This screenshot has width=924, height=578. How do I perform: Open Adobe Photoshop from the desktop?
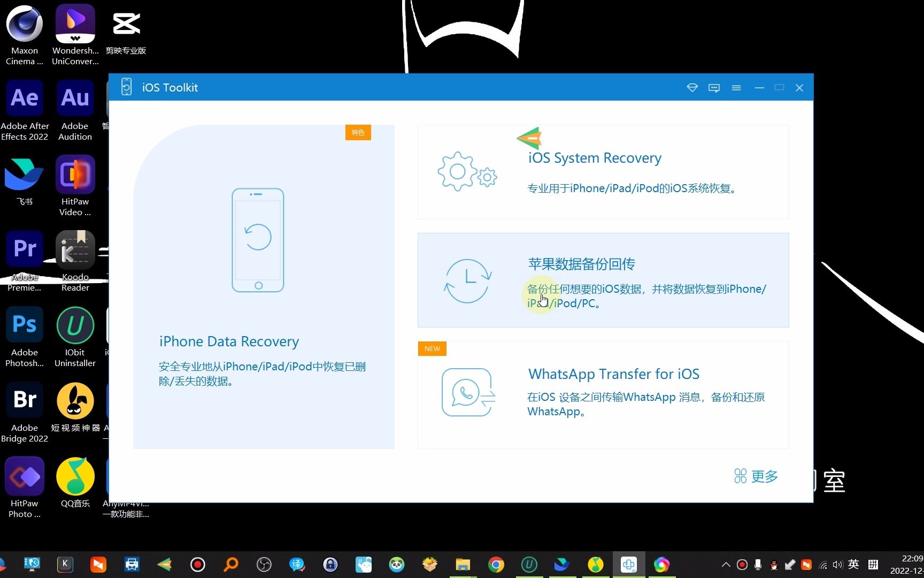point(24,324)
